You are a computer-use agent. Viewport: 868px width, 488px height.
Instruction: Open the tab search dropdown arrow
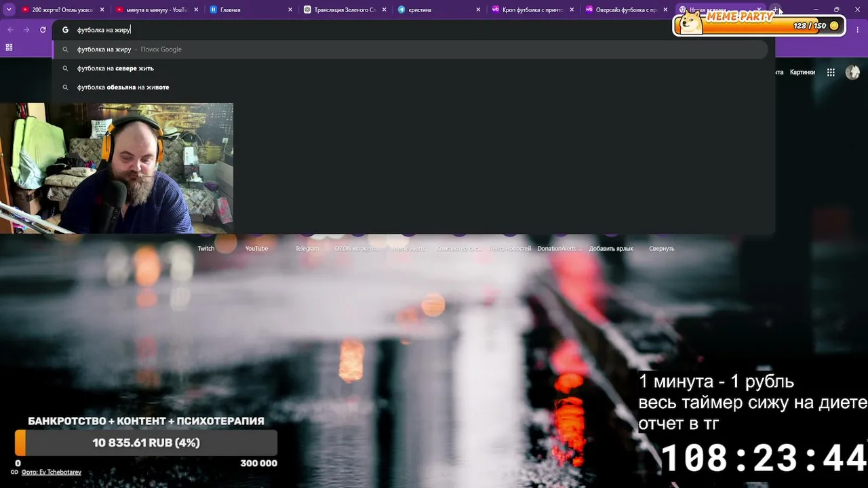(x=9, y=9)
